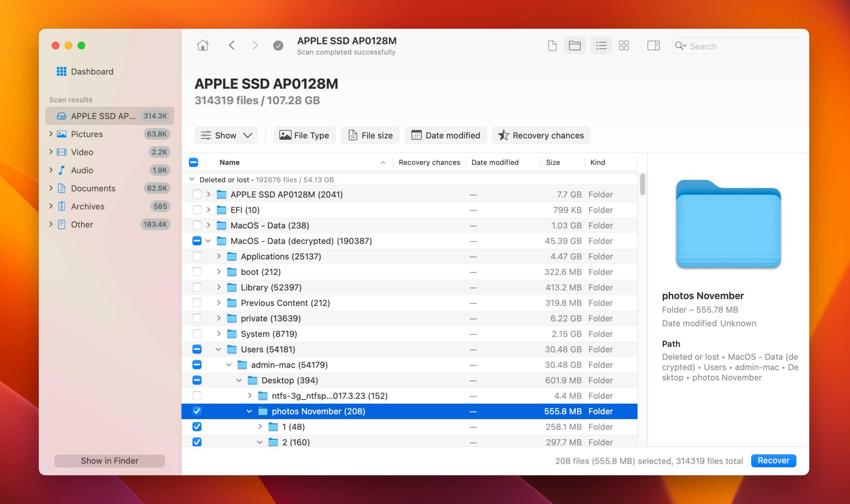The width and height of the screenshot is (850, 504).
Task: Uncheck the photos November checkbox
Action: [x=197, y=411]
